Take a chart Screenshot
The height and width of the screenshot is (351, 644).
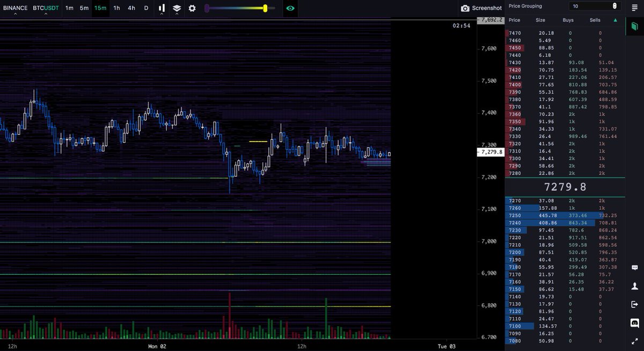482,9
